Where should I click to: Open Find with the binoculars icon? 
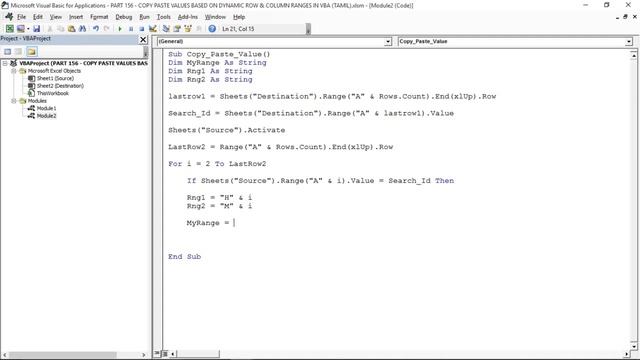82,29
